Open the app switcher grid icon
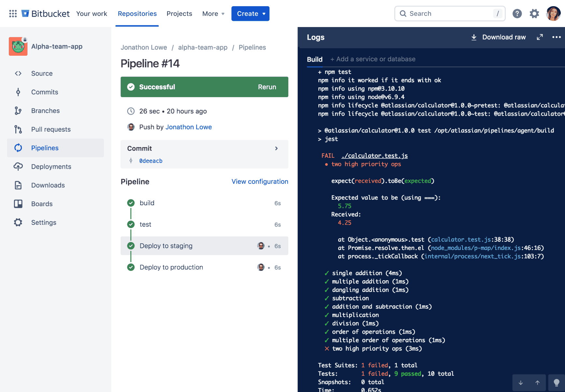The height and width of the screenshot is (392, 565). coord(13,14)
